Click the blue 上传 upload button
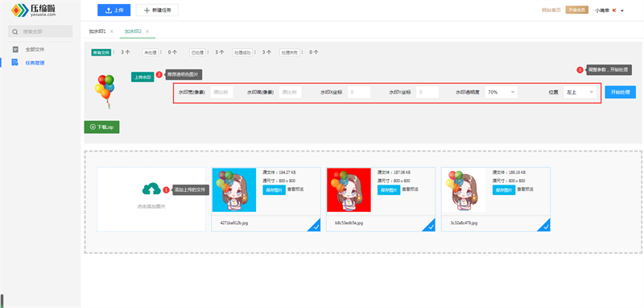Screen dimensions: 644x308 coord(114,10)
